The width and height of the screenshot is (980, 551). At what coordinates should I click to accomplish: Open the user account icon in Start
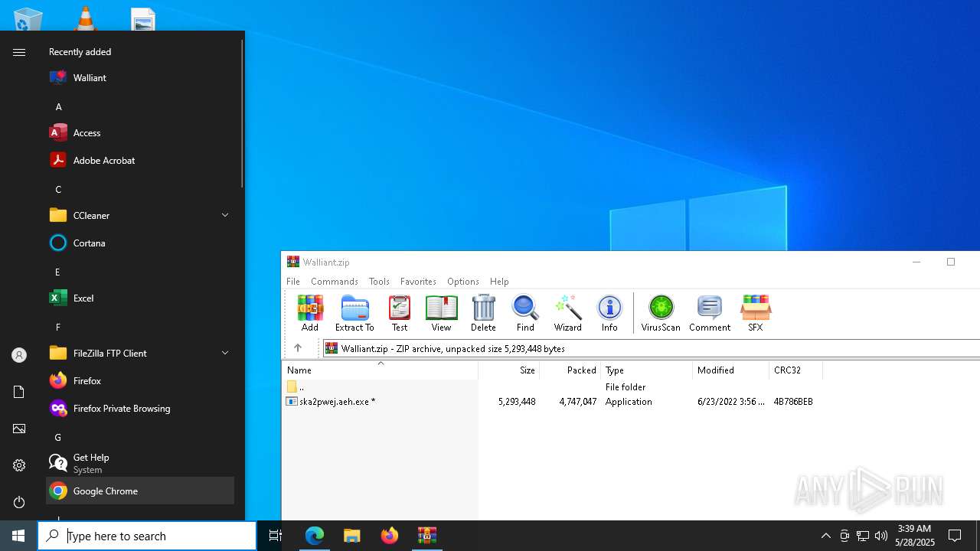(19, 355)
